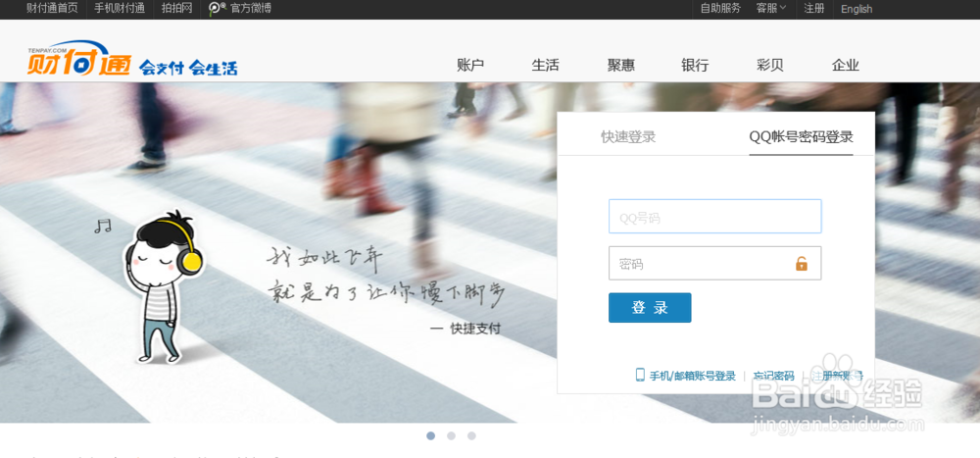Click 注册新账号 link
The width and height of the screenshot is (980, 458).
pos(837,376)
